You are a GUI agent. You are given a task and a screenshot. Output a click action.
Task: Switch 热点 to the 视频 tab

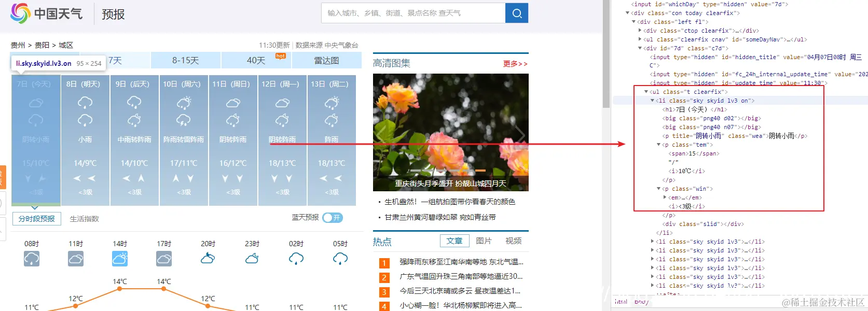[514, 241]
